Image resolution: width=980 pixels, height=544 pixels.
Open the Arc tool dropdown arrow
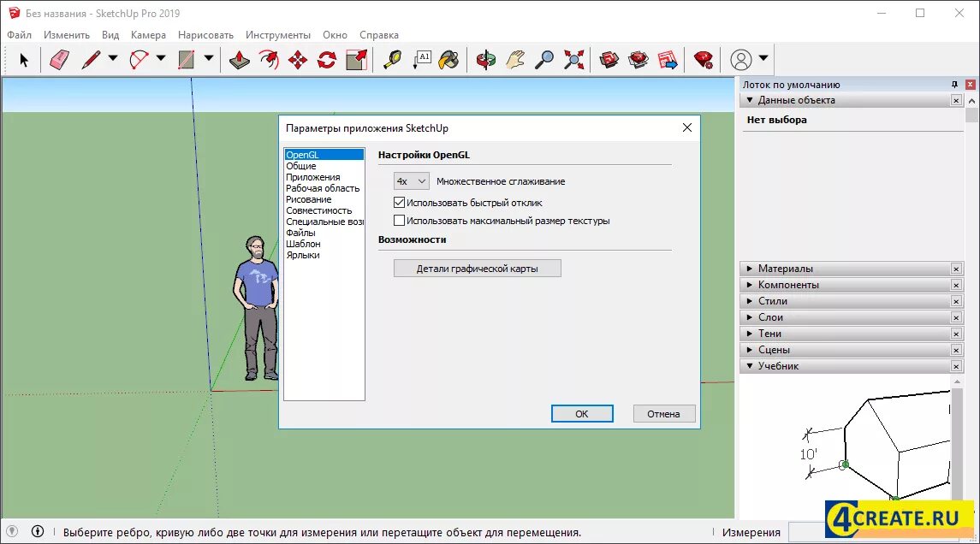161,58
